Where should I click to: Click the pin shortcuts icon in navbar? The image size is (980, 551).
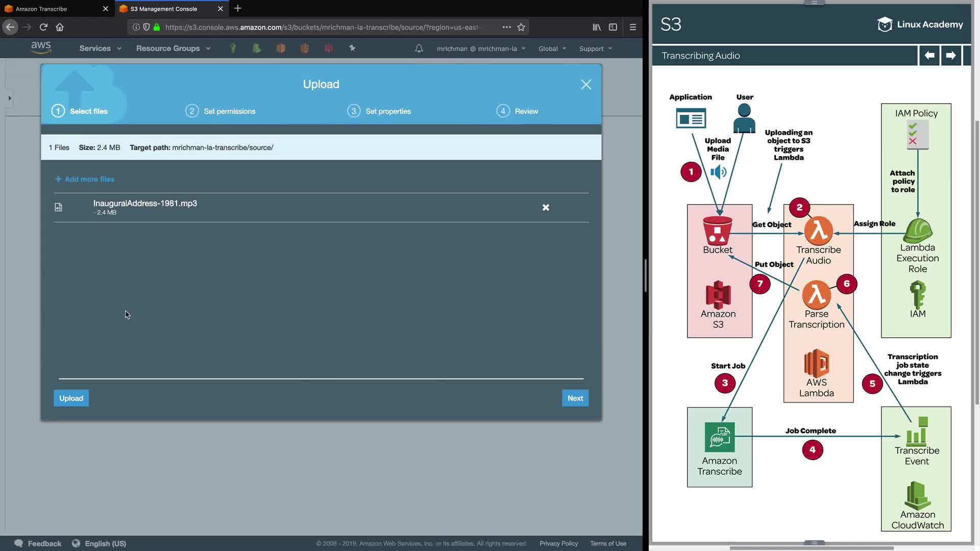pos(352,48)
